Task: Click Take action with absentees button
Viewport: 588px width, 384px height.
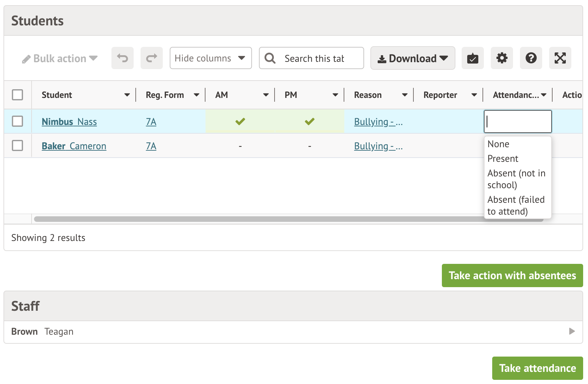Action: pyautogui.click(x=512, y=275)
